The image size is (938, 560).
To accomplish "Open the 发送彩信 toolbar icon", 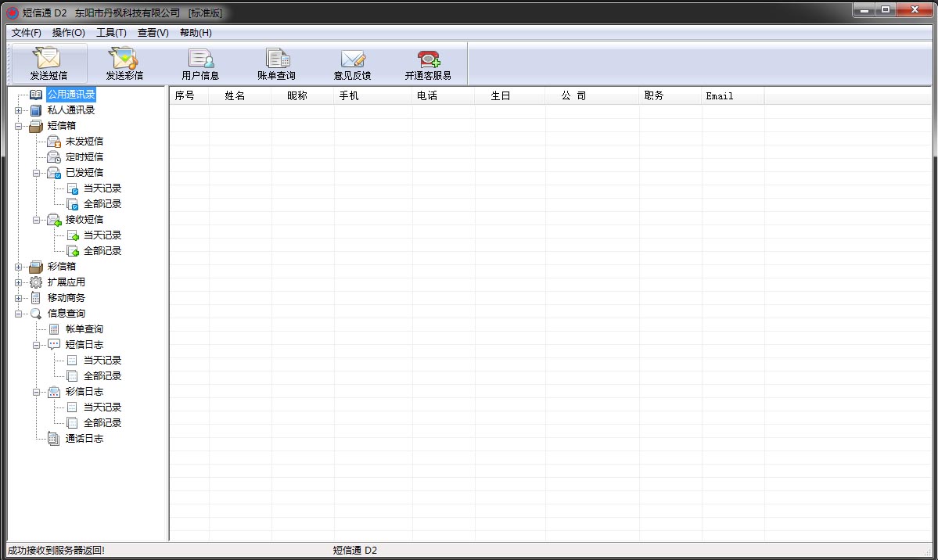I will click(x=124, y=59).
